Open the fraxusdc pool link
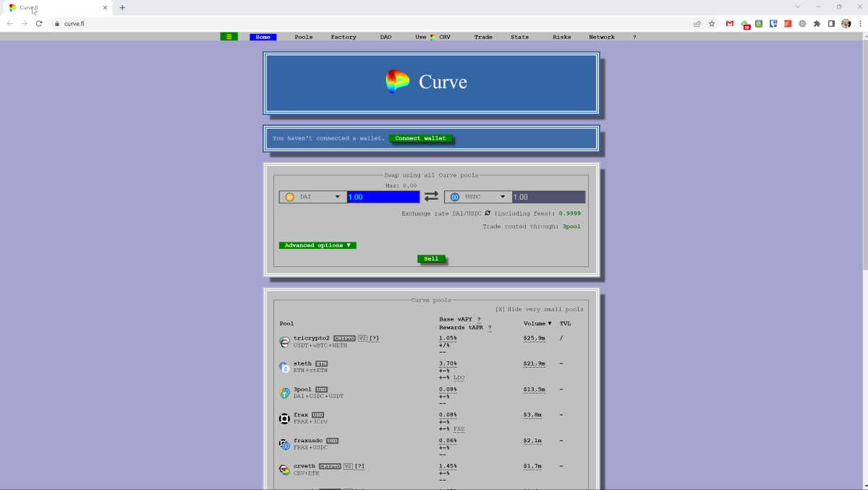 pyautogui.click(x=308, y=440)
